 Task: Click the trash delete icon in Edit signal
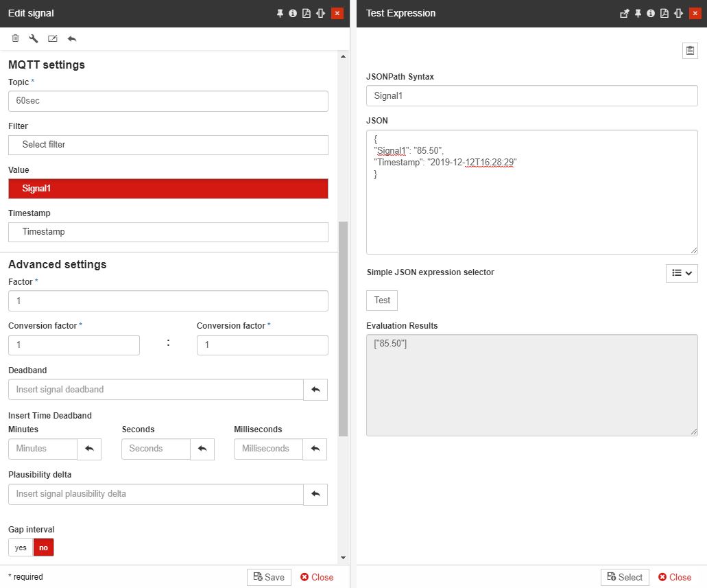15,38
